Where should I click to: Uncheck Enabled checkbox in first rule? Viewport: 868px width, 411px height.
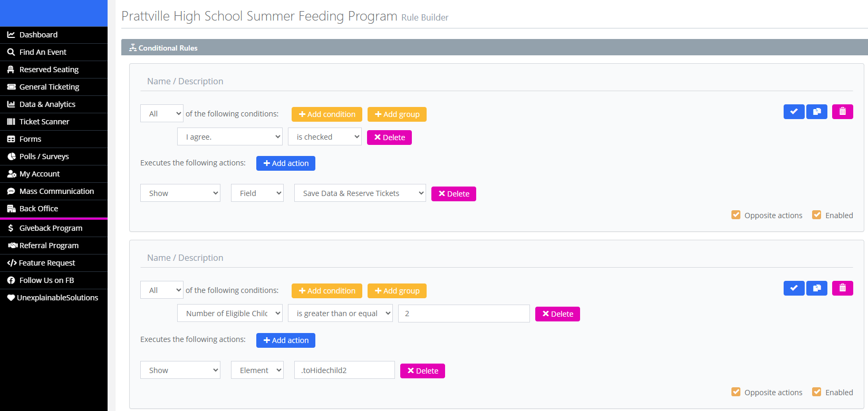817,215
